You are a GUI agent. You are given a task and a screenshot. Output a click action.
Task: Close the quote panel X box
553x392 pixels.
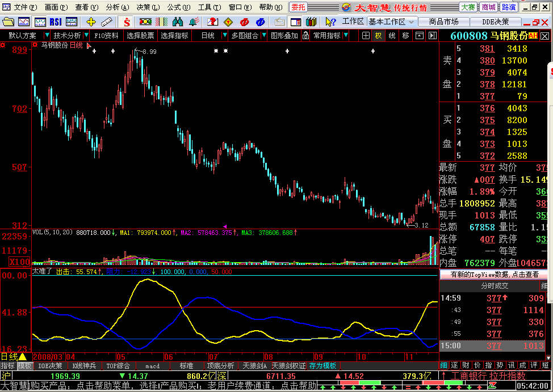[545, 36]
